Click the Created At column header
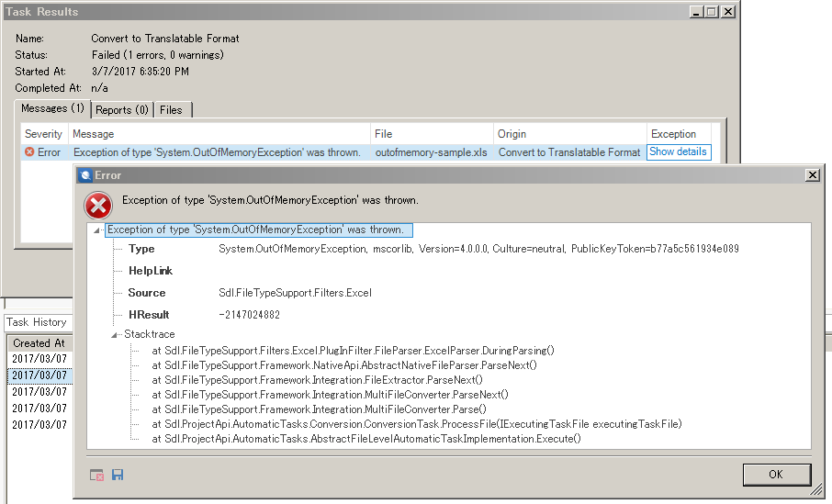 (39, 343)
